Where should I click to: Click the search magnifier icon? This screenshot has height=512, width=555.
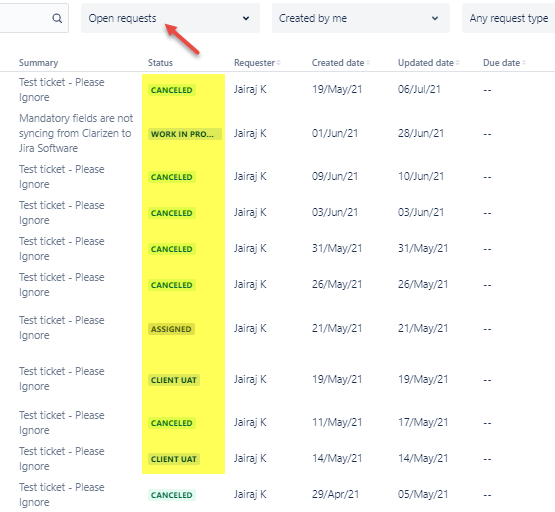pos(57,18)
